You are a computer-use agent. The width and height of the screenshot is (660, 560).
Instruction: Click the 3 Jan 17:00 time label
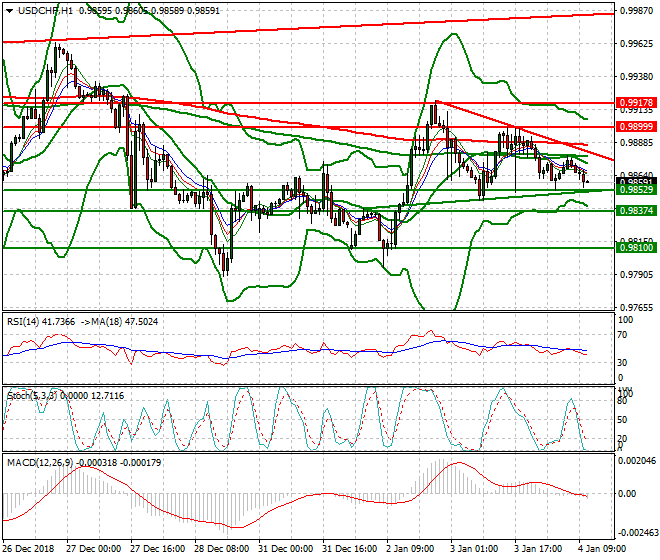point(538,549)
